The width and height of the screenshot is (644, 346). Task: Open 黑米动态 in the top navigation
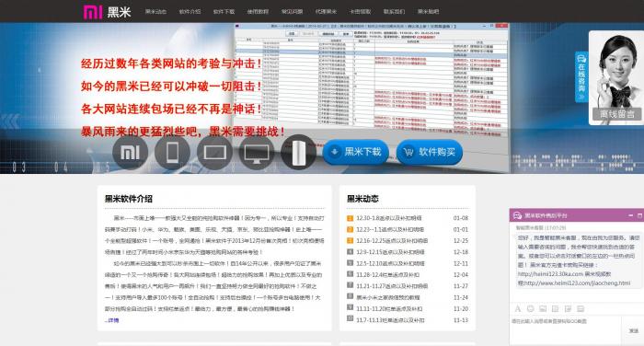(155, 12)
